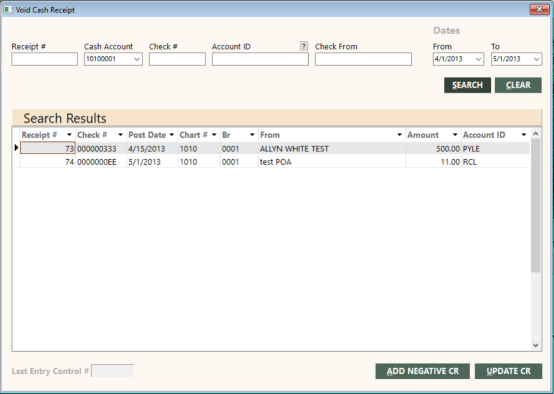Click Br value 0001 in row 74
This screenshot has height=394, width=554.
click(x=239, y=162)
